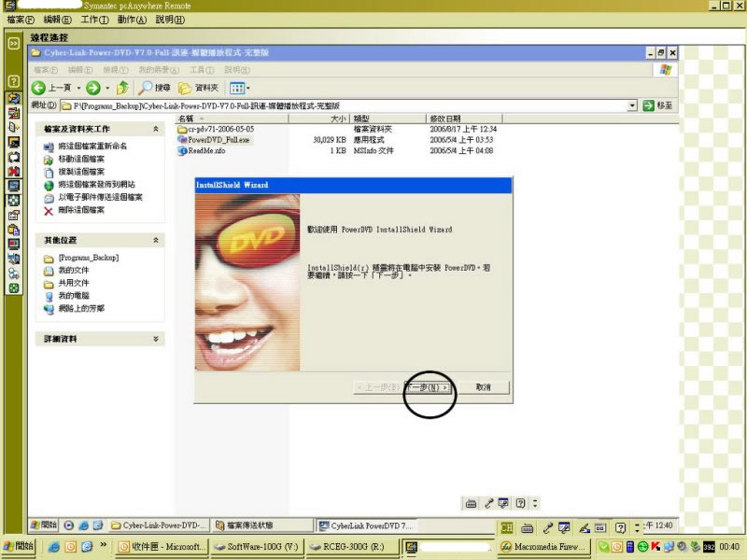Open [Programs_Backup] link in other places
The height and width of the screenshot is (560, 747).
point(89,258)
